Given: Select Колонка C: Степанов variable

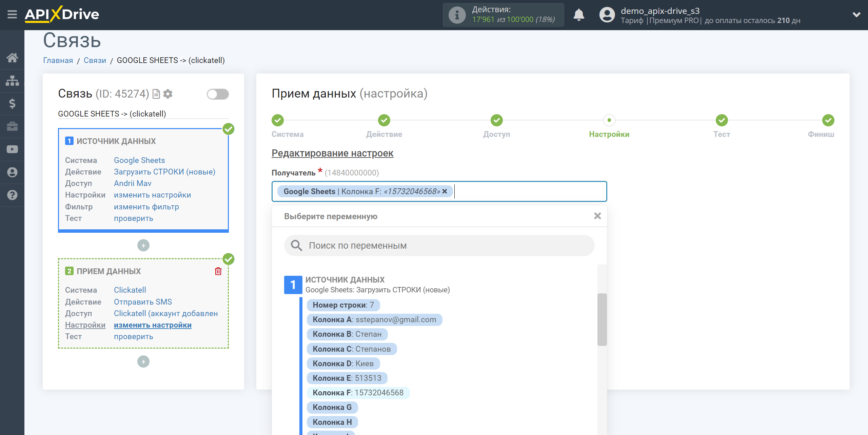Looking at the screenshot, I should point(352,349).
